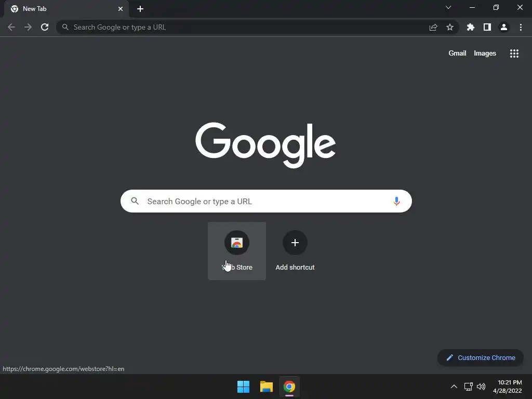This screenshot has height=399, width=532.
Task: Open the Google apps grid
Action: pos(514,54)
